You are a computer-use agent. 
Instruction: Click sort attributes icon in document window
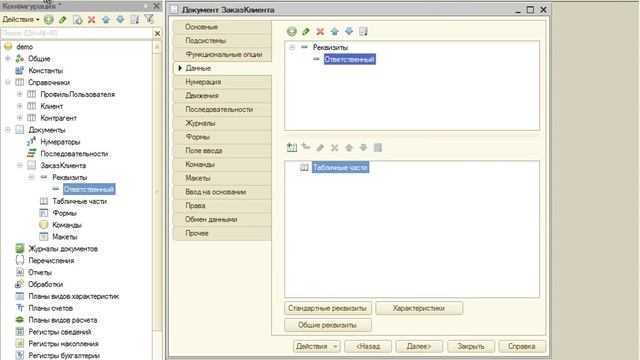363,31
